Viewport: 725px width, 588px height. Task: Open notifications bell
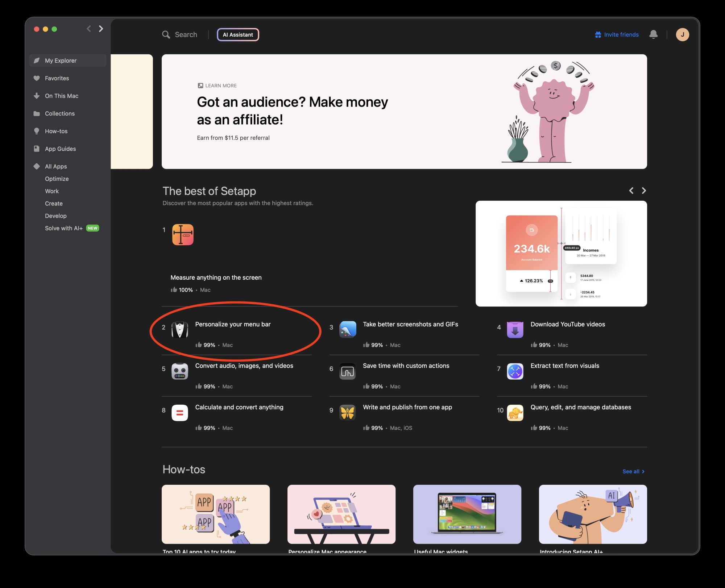coord(653,34)
